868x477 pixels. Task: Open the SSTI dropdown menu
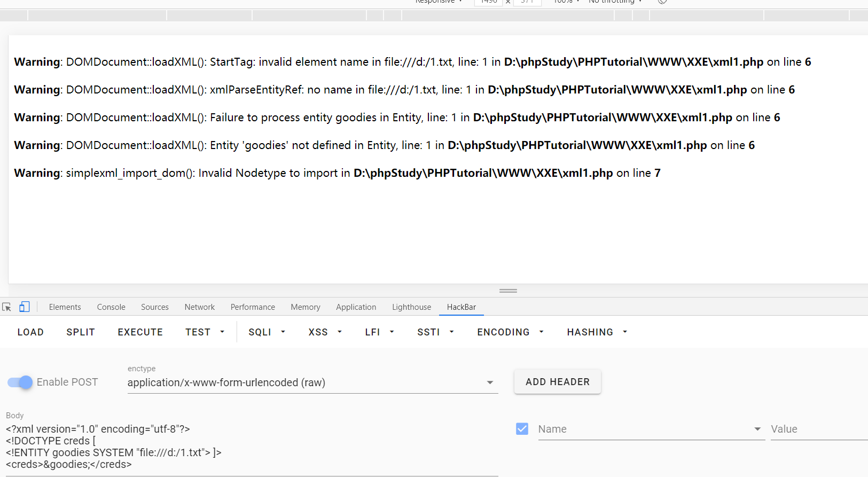click(x=436, y=332)
